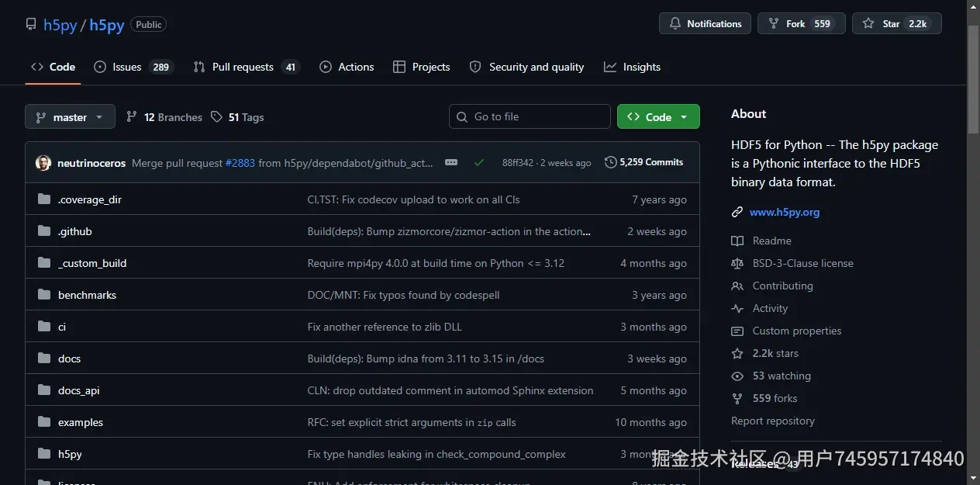
Task: Click the Contributing people icon
Action: coord(737,286)
